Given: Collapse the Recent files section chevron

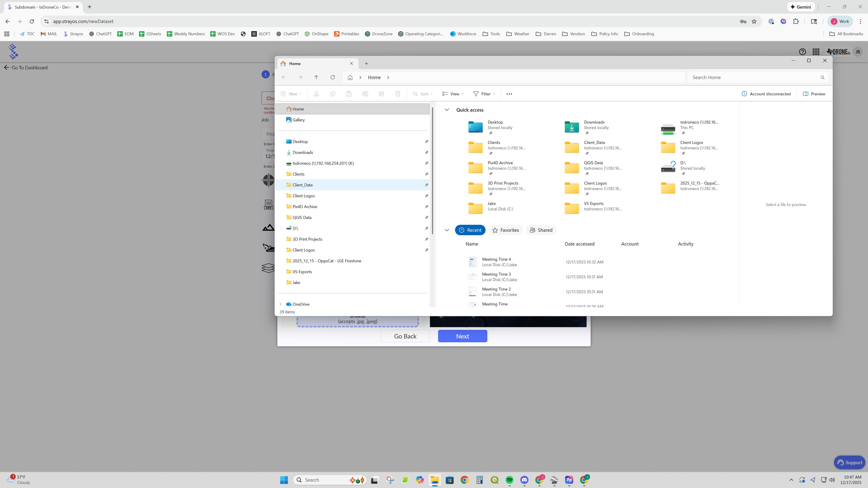Looking at the screenshot, I should [447, 230].
